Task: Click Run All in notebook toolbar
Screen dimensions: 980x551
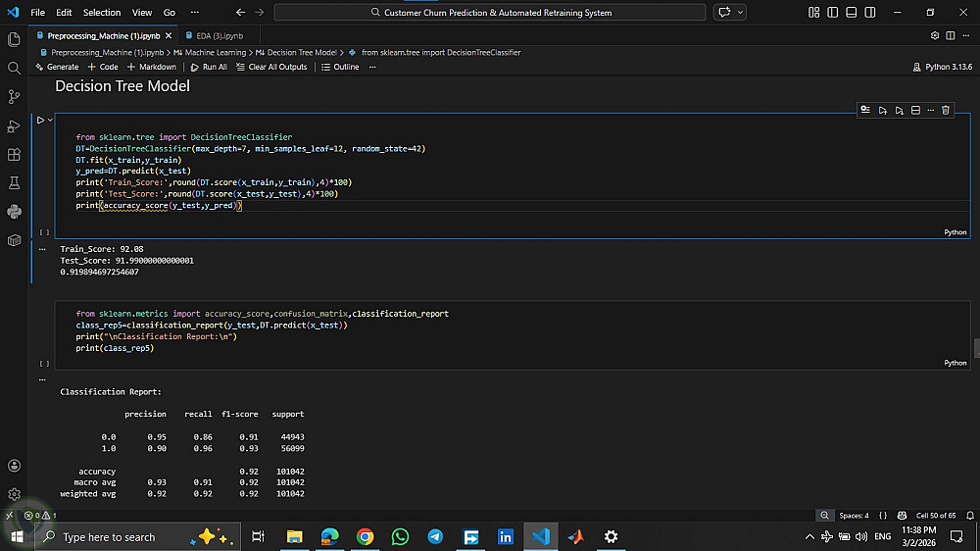Action: coord(209,67)
